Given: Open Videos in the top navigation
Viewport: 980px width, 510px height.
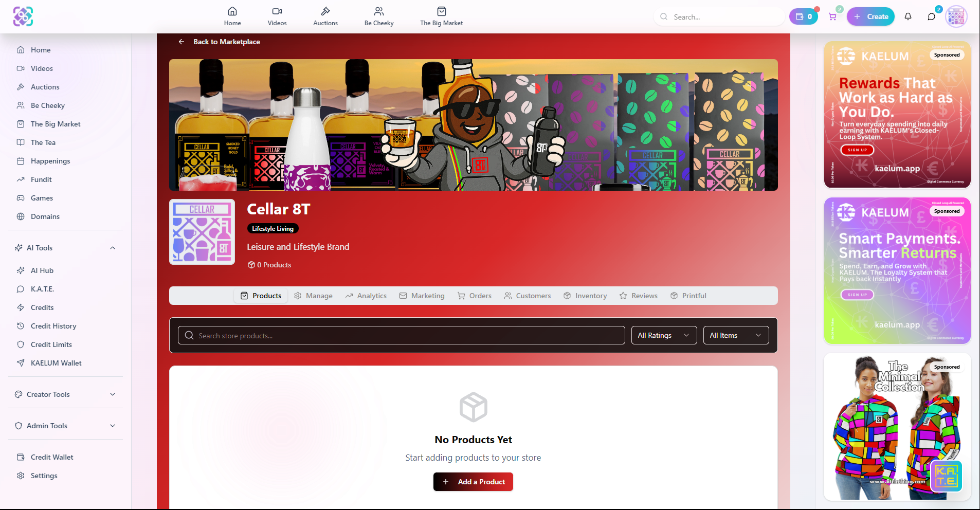Looking at the screenshot, I should click(x=277, y=16).
